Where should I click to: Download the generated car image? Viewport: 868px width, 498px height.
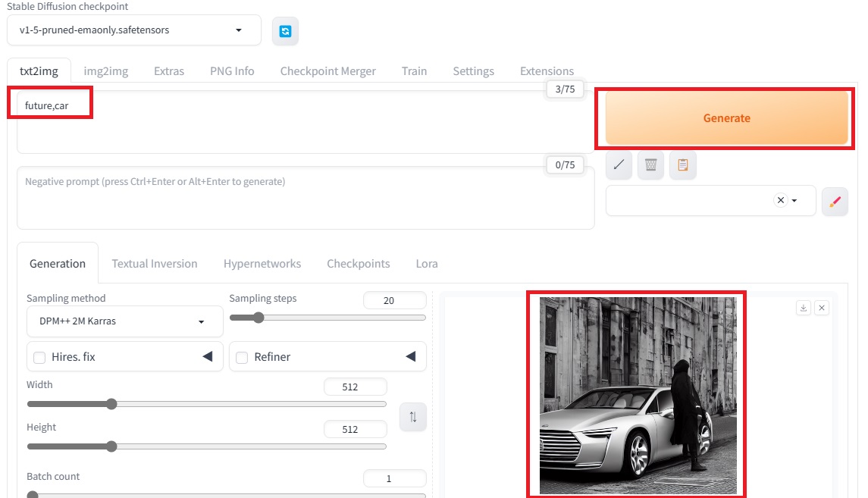pyautogui.click(x=803, y=308)
